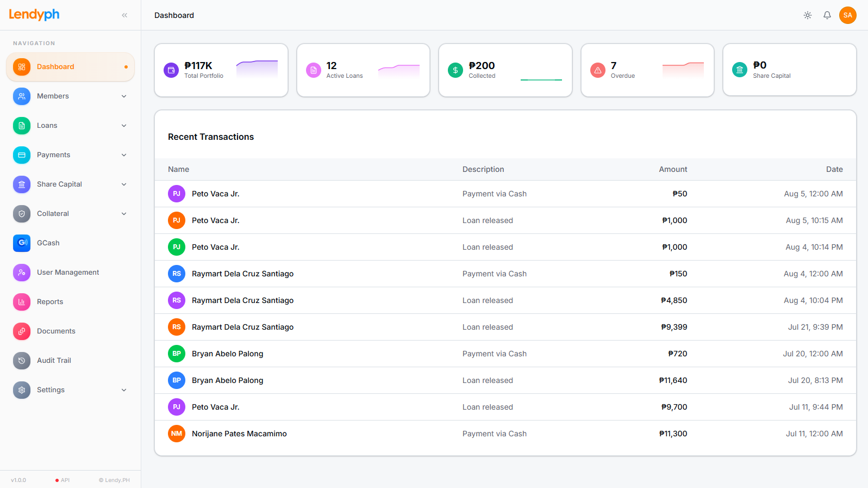Viewport: 868px width, 488px height.
Task: Open the Documents menu item
Action: [x=71, y=331]
